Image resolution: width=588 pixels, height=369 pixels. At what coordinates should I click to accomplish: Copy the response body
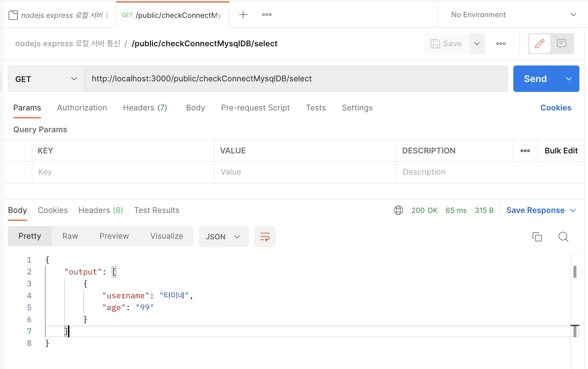coord(537,237)
